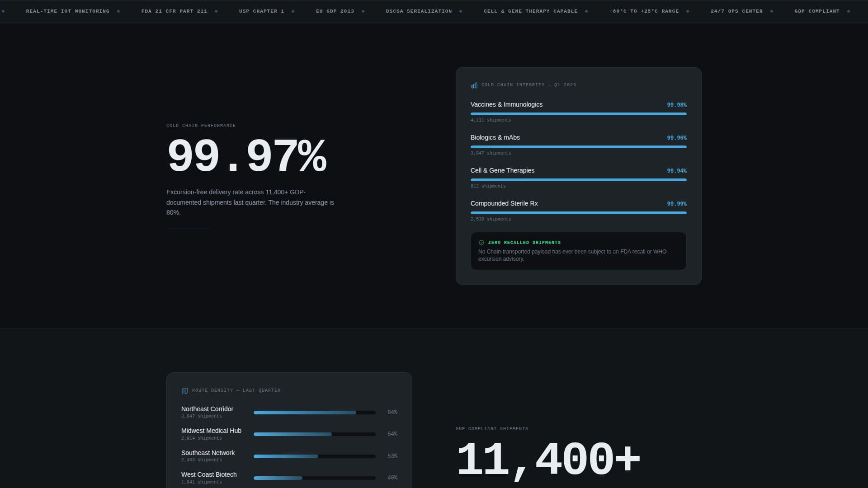
Task: Click the dot beside DSCSA Serialization
Action: pyautogui.click(x=461, y=11)
